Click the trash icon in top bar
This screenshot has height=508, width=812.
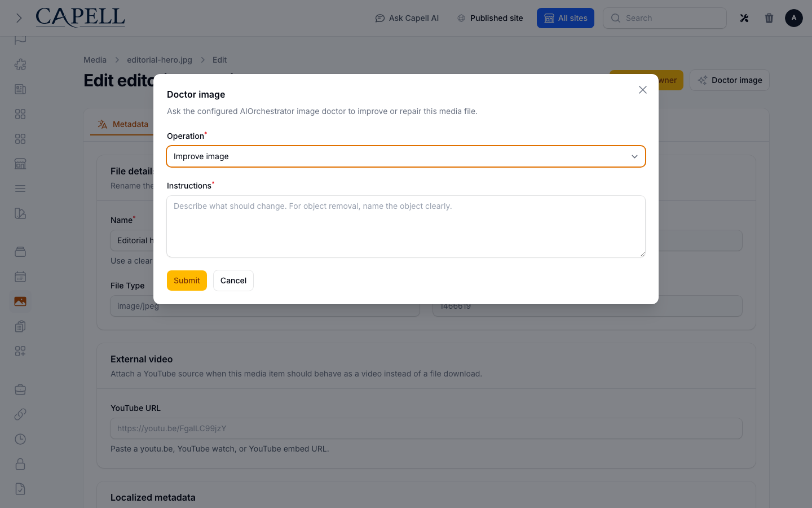tap(769, 18)
